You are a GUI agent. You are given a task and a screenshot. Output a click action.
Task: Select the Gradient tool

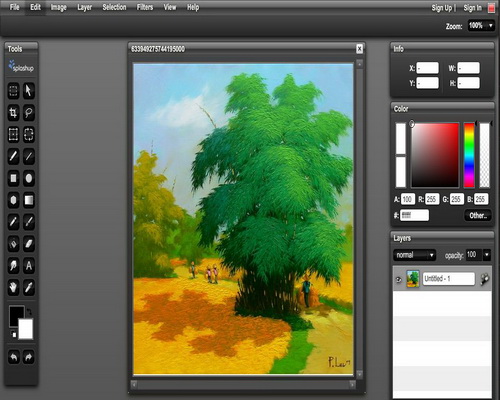pyautogui.click(x=29, y=200)
